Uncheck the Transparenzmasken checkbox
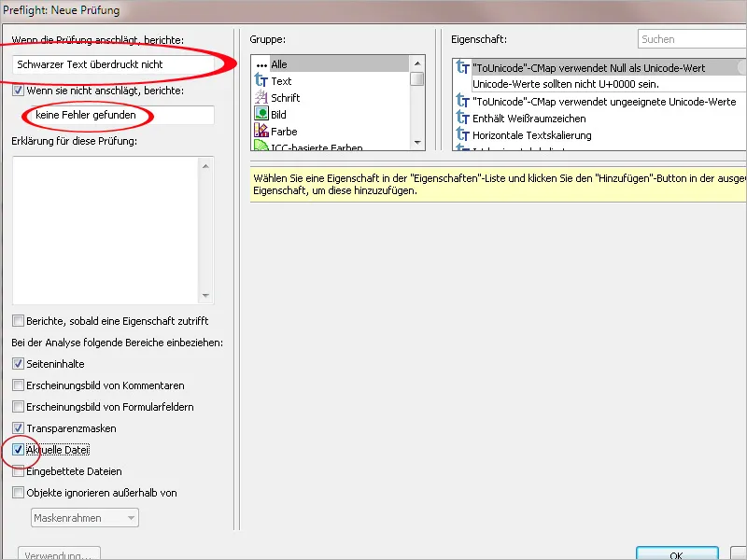747x560 pixels. click(x=18, y=427)
